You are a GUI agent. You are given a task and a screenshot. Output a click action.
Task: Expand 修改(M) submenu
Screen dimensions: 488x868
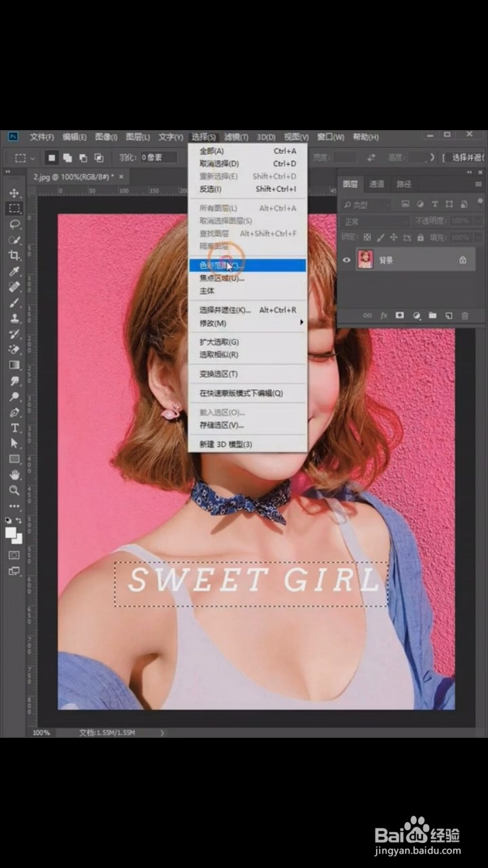click(247, 323)
